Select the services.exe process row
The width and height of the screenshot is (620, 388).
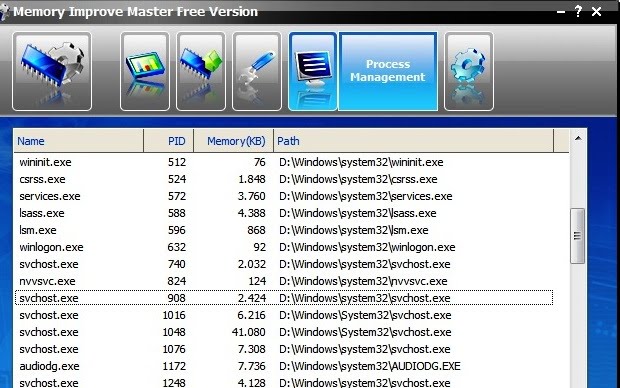(x=284, y=196)
